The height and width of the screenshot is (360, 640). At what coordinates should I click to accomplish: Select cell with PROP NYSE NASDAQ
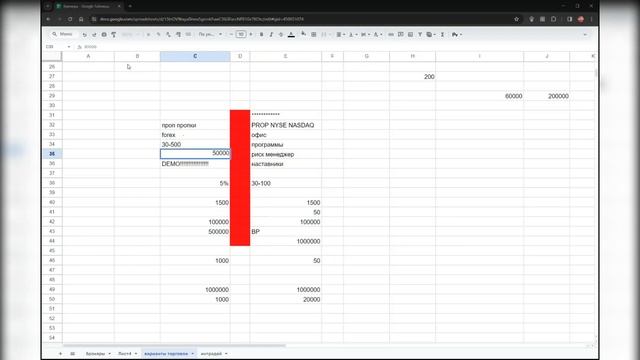(x=286, y=125)
